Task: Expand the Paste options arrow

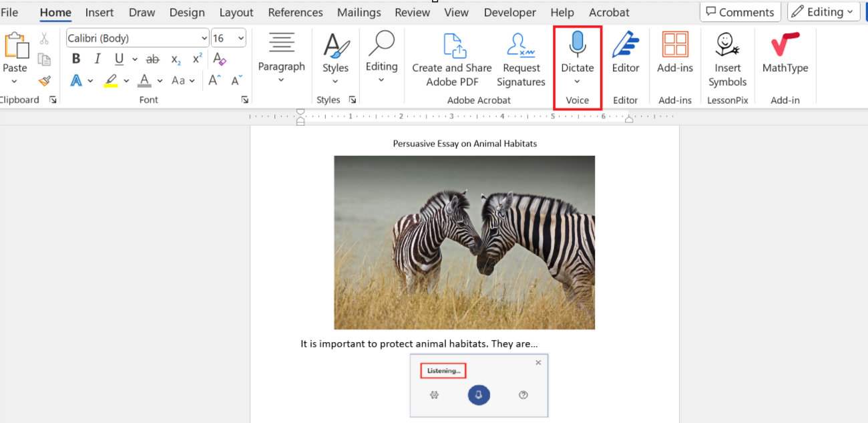Action: [x=15, y=82]
